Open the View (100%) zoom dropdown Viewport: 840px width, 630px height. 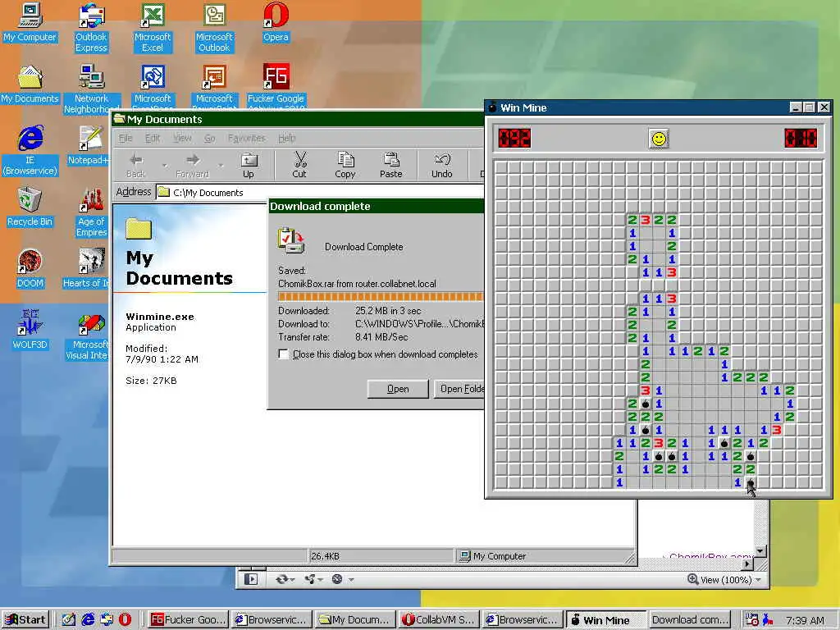[x=725, y=580]
